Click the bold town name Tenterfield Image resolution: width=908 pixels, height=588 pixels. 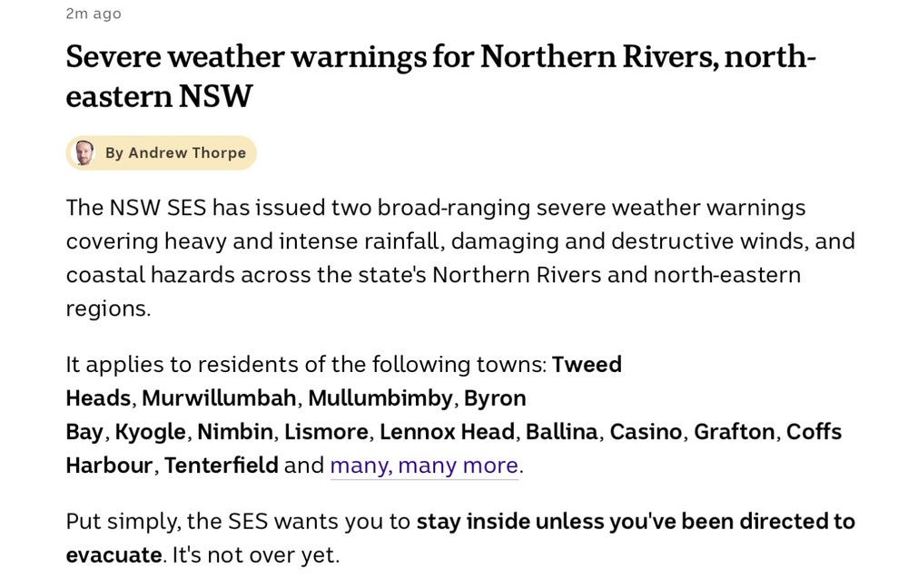click(x=222, y=465)
